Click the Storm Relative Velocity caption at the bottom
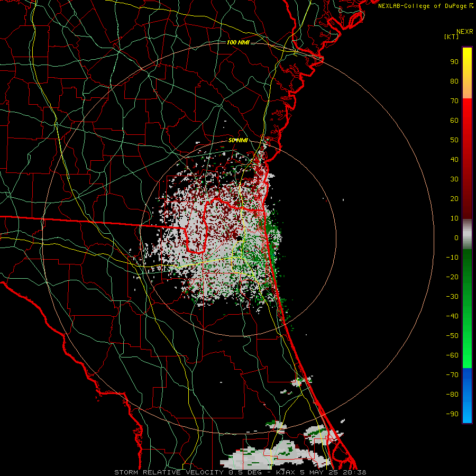 (240, 472)
